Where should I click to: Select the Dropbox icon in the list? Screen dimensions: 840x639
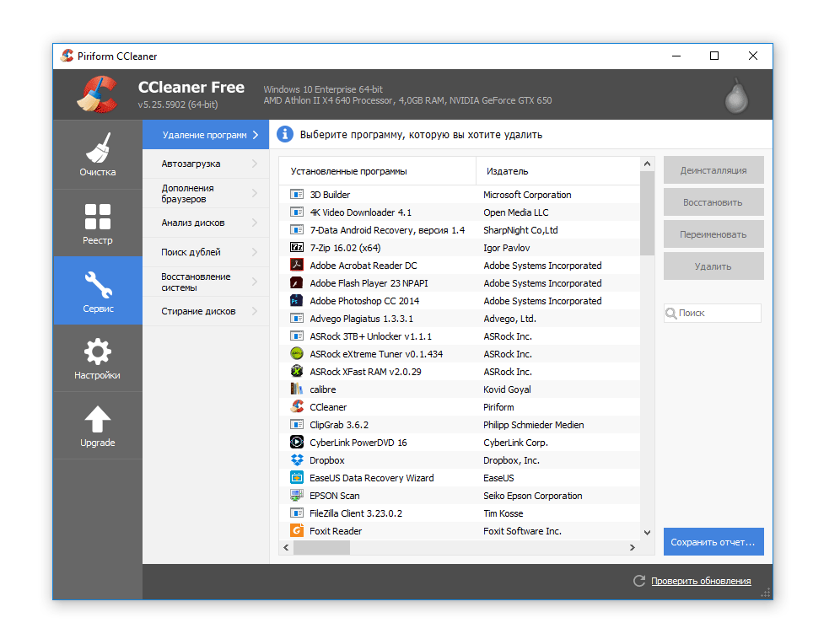point(297,460)
